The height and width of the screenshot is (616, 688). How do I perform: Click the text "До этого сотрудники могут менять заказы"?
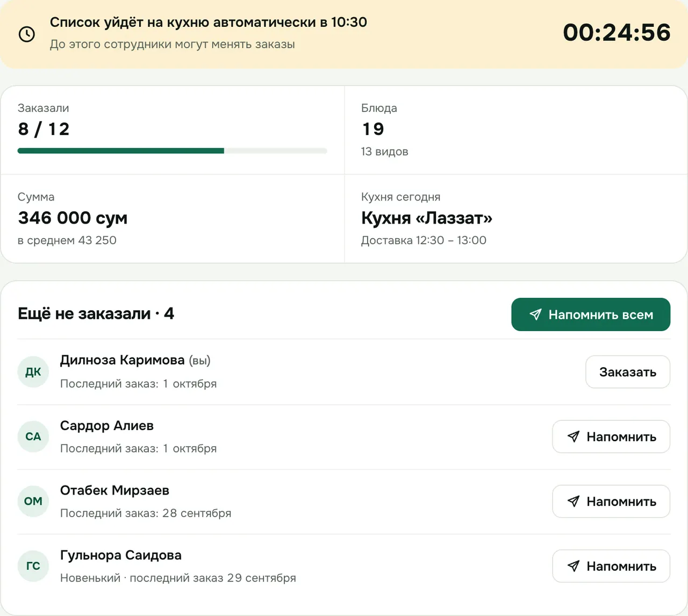click(x=173, y=44)
